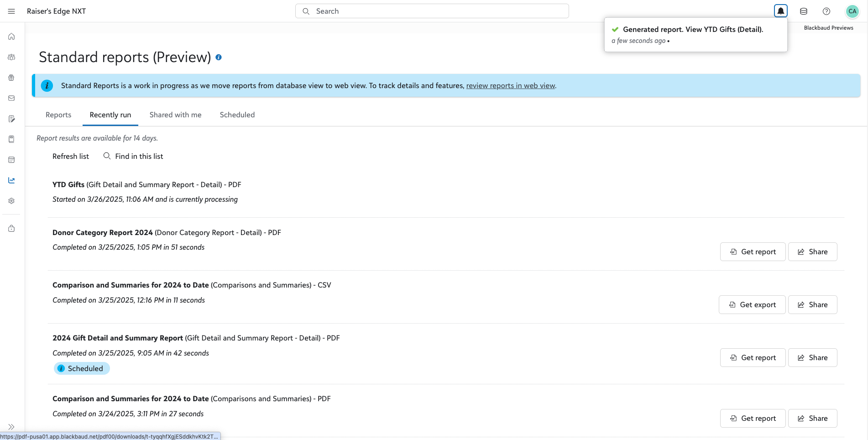Open Analysis via the chart icon

pos(11,180)
